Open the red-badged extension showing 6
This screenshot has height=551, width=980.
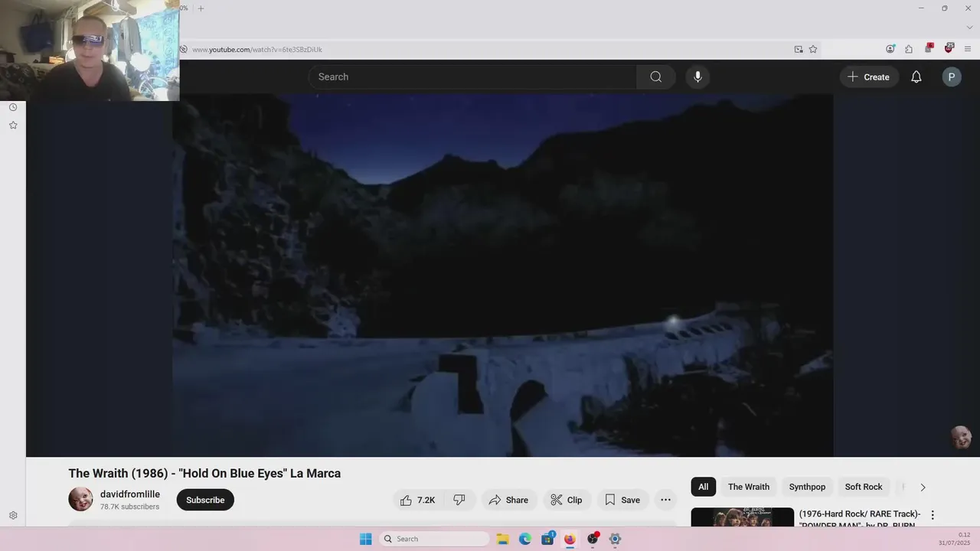929,48
